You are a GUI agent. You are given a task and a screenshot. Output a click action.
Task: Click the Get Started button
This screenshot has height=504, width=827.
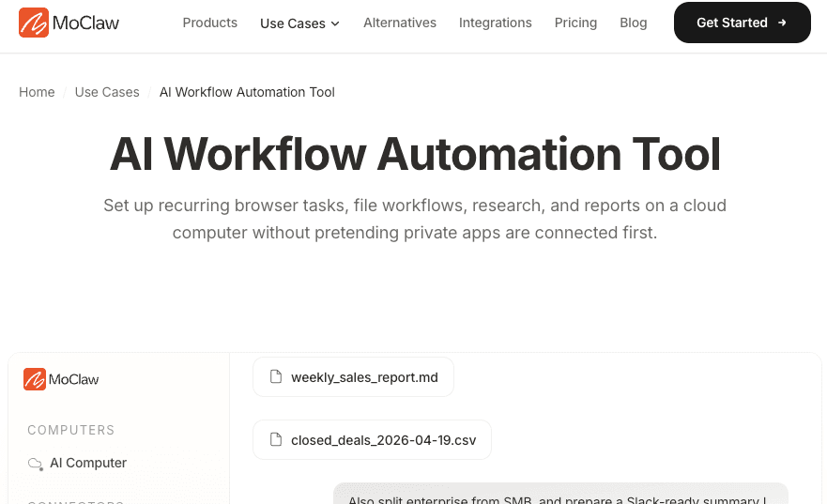743,23
